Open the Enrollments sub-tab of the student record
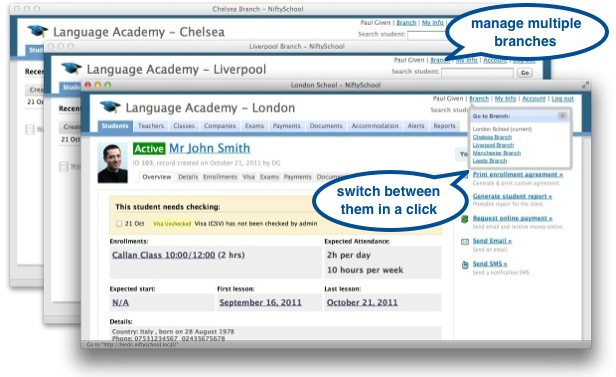616x377 pixels. coord(220,177)
